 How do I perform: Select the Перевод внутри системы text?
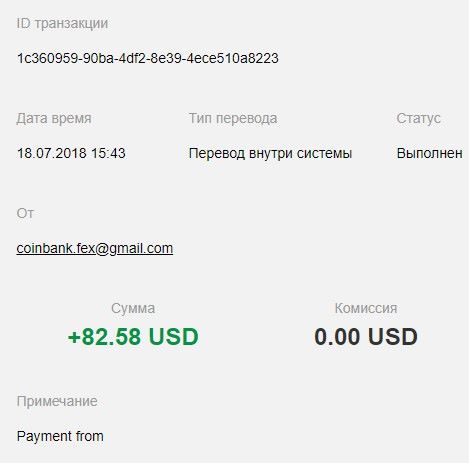coord(270,153)
